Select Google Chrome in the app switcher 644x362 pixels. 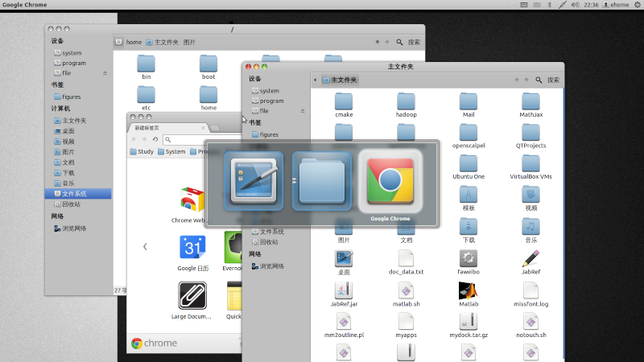pyautogui.click(x=390, y=182)
